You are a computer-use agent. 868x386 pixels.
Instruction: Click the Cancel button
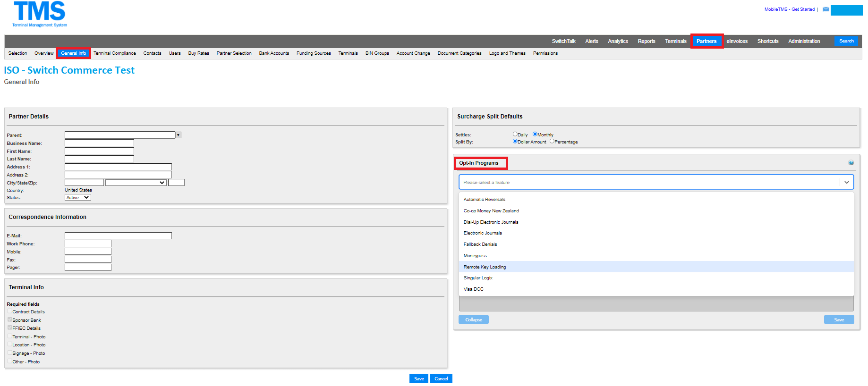[441, 378]
